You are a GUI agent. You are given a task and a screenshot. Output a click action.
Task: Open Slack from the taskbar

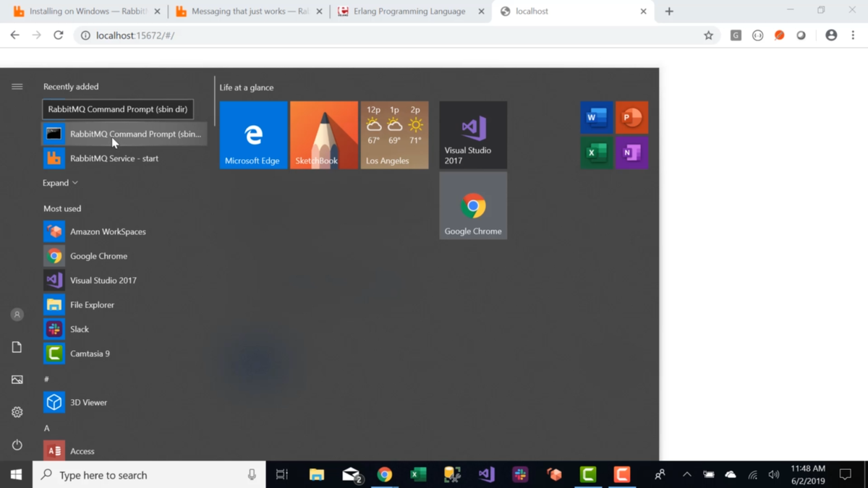point(520,475)
